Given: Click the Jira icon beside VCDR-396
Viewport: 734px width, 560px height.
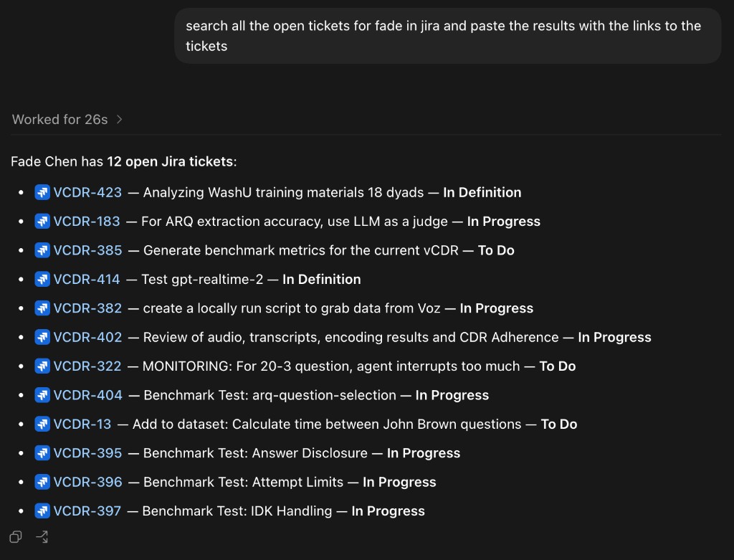Looking at the screenshot, I should [x=42, y=483].
